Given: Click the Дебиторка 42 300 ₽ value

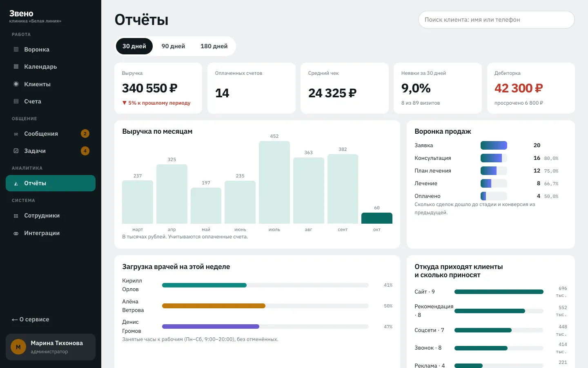Looking at the screenshot, I should [519, 88].
